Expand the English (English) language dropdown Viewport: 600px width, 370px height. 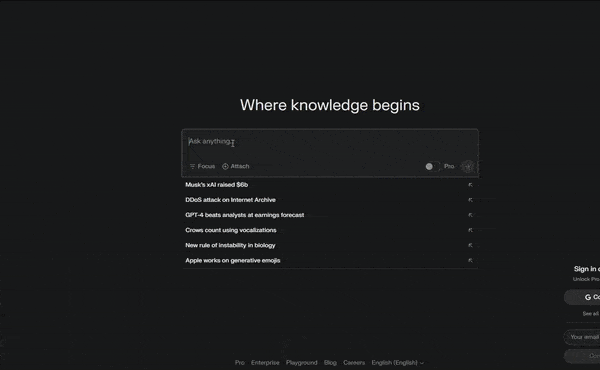[x=398, y=362]
